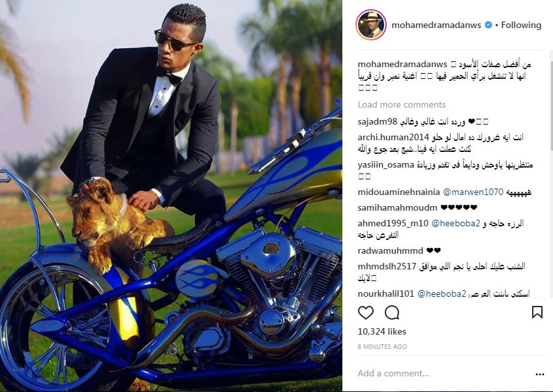View the 10,324 likes list
The image size is (553, 392).
click(x=381, y=331)
